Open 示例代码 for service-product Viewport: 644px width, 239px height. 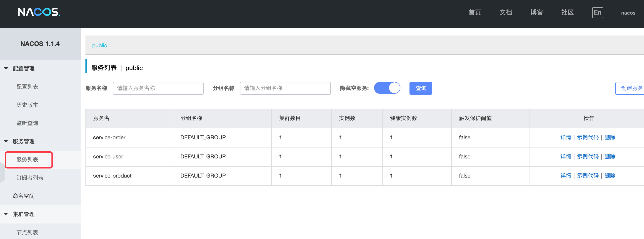click(x=587, y=176)
